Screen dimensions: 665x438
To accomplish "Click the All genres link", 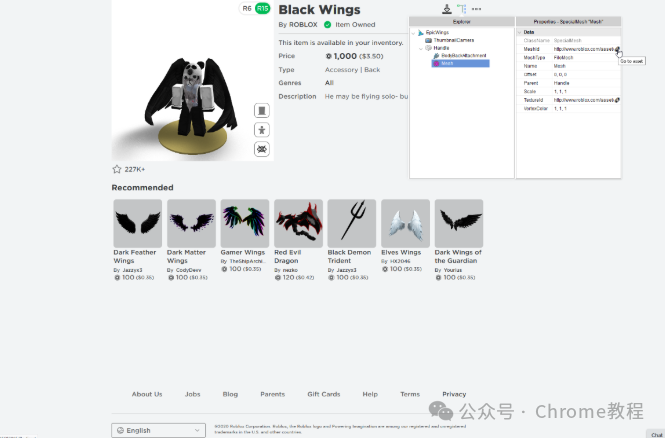I will (x=329, y=83).
